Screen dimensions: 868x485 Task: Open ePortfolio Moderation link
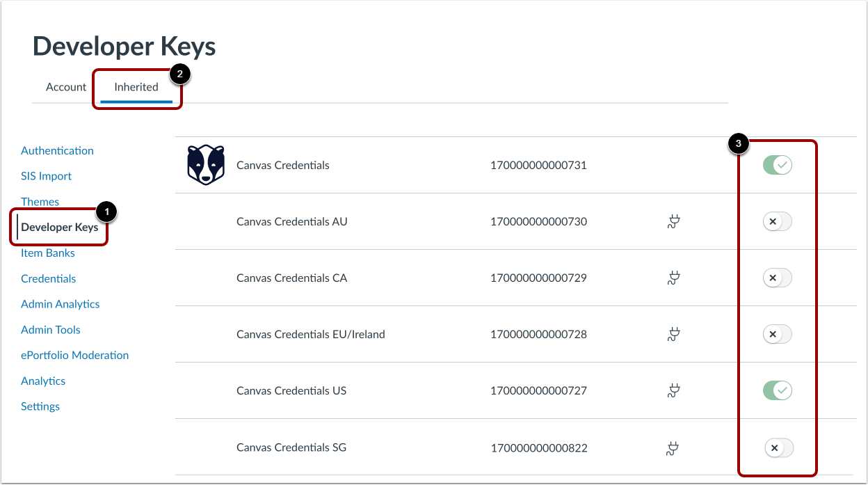pos(74,355)
